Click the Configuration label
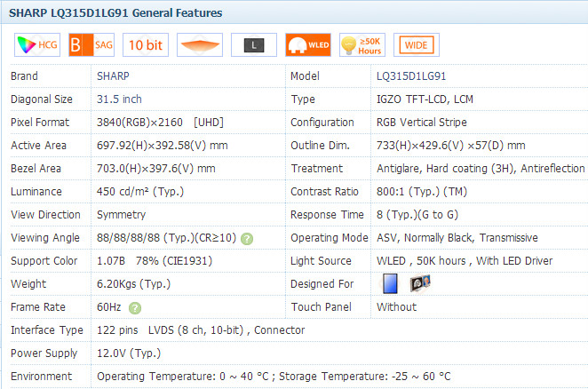Viewport: 588px width, 389px height. [x=322, y=123]
